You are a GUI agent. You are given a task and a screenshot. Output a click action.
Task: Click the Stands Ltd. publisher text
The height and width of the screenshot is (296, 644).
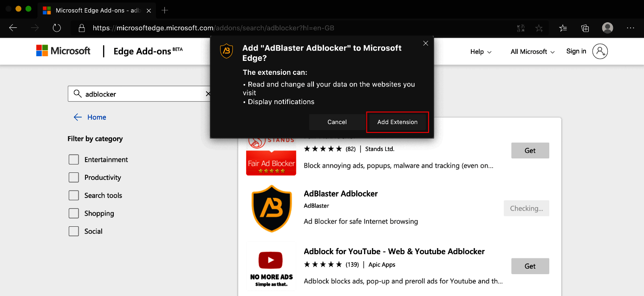tap(380, 149)
